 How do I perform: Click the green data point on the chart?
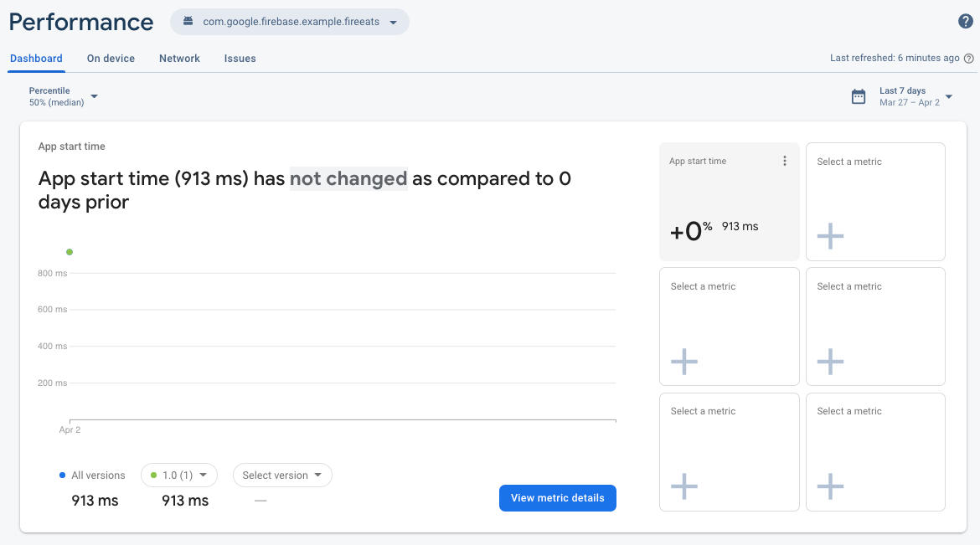click(70, 252)
